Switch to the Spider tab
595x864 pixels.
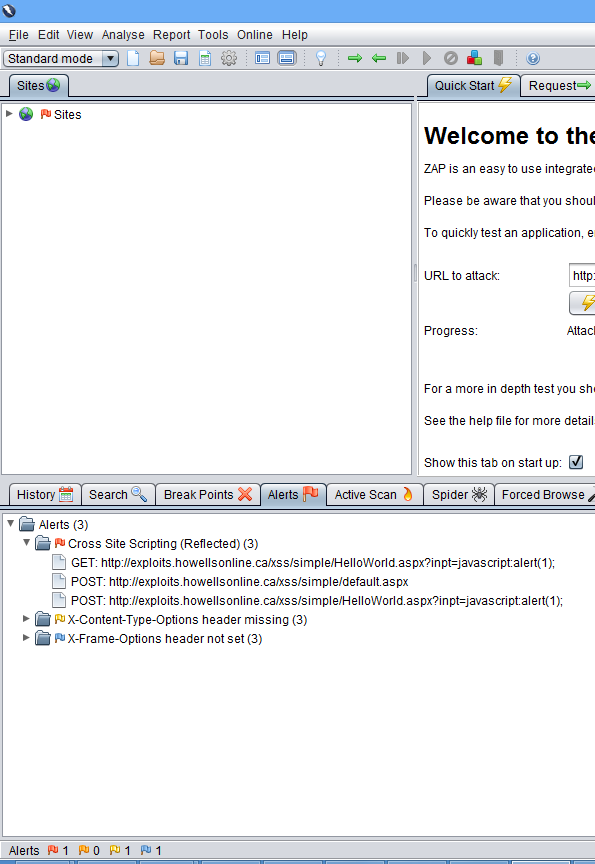coord(459,494)
